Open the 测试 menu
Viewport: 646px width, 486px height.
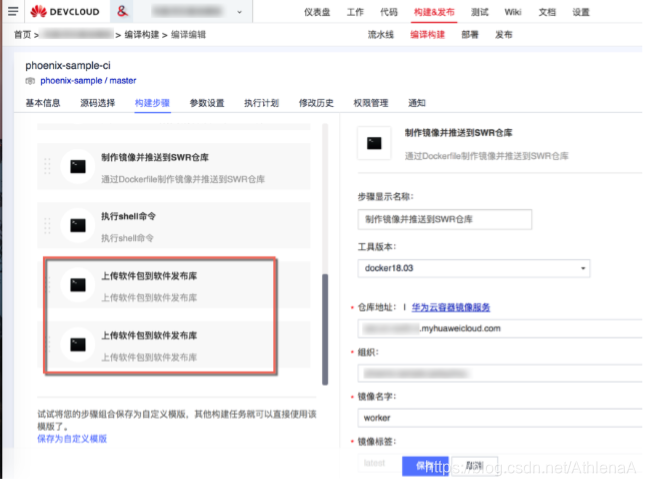click(x=480, y=12)
